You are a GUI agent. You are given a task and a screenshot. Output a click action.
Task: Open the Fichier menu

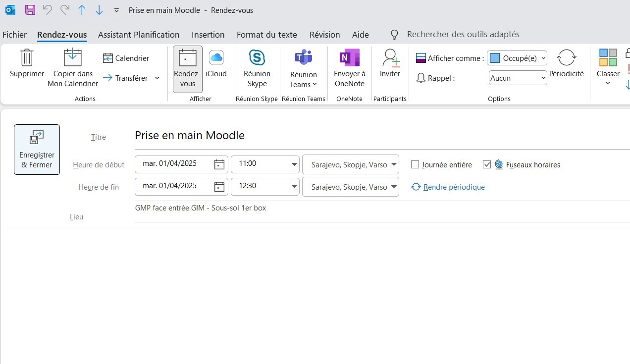[x=14, y=35]
